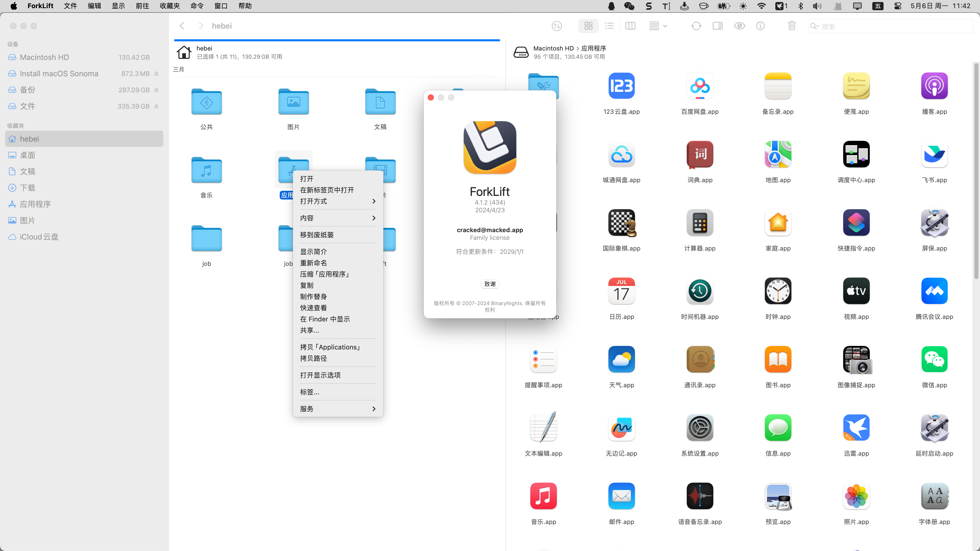
Task: Click the refresh toolbar icon
Action: pyautogui.click(x=696, y=26)
